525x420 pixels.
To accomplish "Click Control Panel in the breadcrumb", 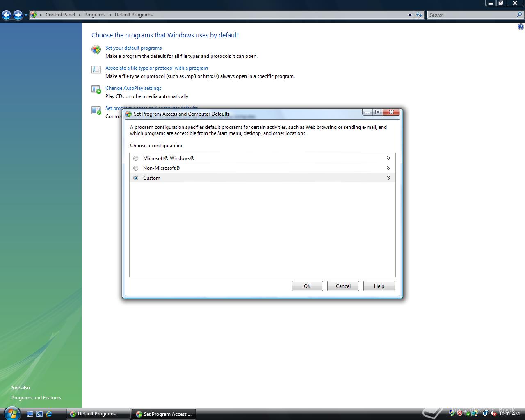I will coord(60,15).
